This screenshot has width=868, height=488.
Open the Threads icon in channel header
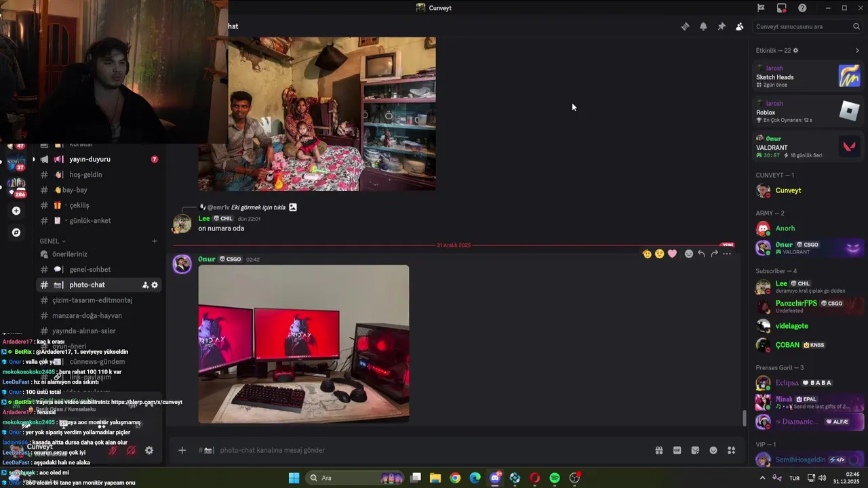coord(685,26)
